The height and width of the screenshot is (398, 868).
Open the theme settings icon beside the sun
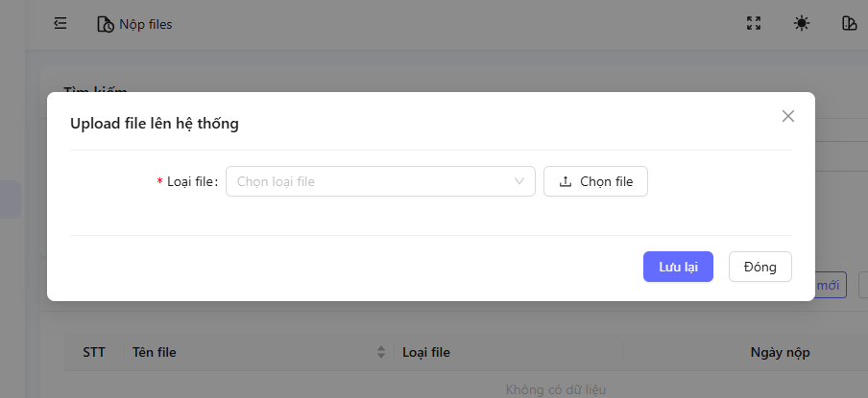849,24
